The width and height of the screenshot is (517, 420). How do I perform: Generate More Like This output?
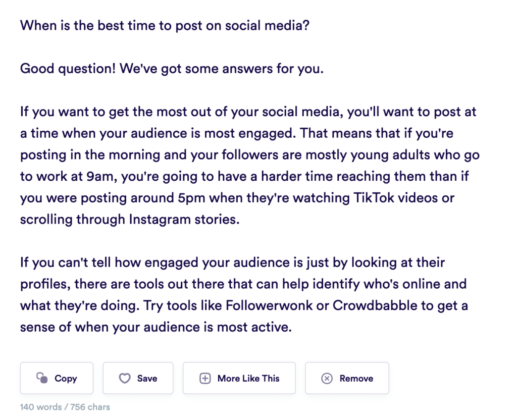point(239,378)
